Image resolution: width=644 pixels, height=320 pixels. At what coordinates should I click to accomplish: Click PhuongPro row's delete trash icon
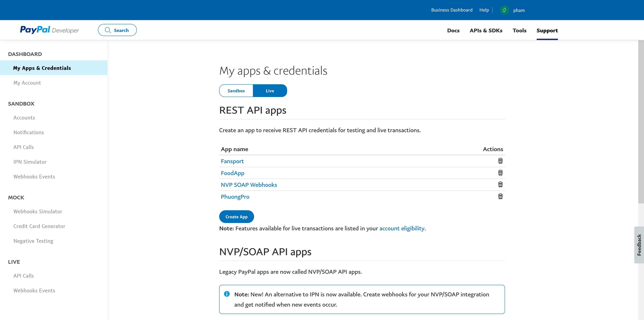click(500, 196)
